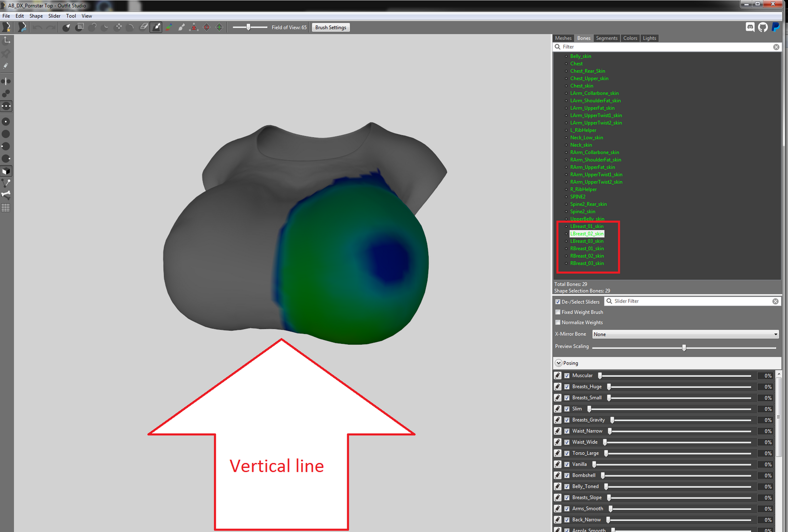Click the Load Project toolbar icon
The image size is (788, 532).
(22, 27)
